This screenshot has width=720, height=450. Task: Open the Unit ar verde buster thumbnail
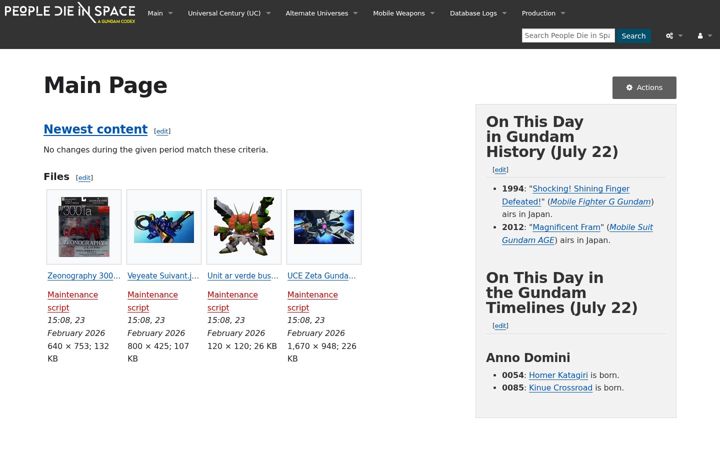tap(244, 227)
